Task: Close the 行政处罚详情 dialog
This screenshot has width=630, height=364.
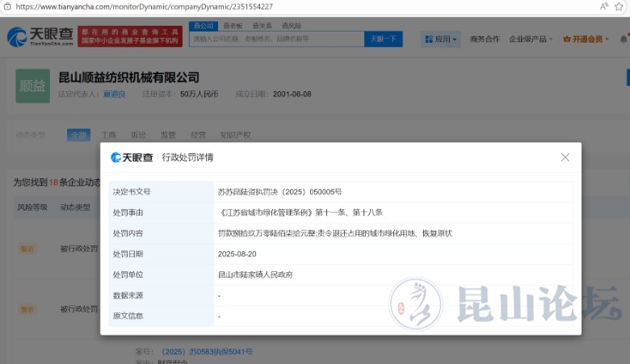Action: pos(565,157)
